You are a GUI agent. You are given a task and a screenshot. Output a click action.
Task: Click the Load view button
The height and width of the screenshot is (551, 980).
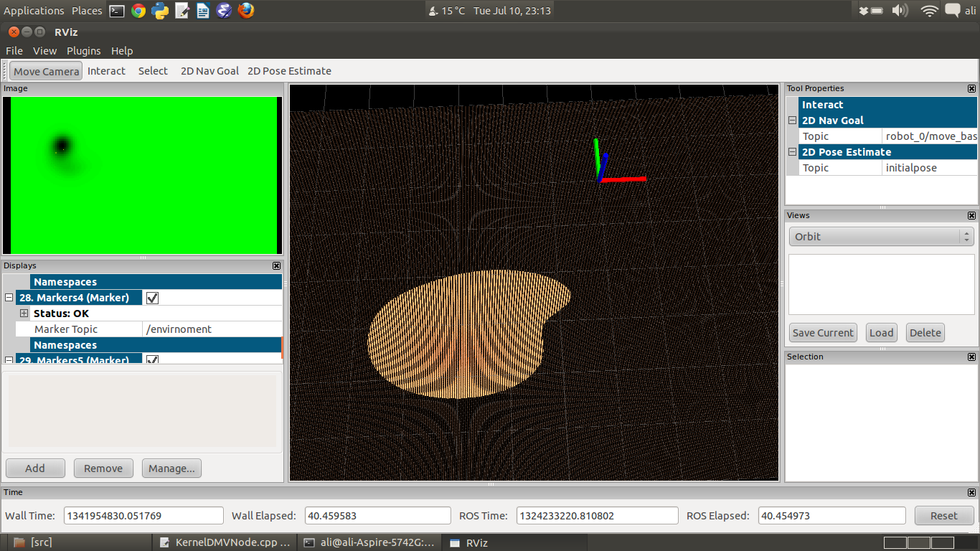pyautogui.click(x=881, y=333)
